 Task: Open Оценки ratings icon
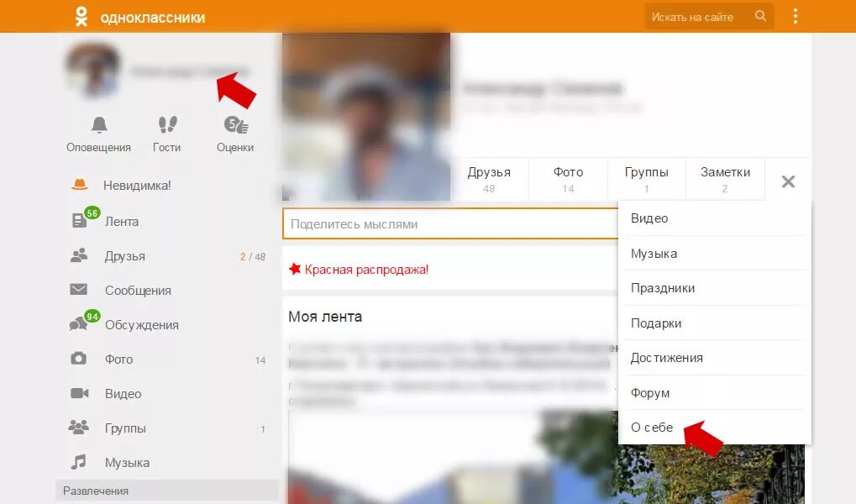(x=236, y=125)
